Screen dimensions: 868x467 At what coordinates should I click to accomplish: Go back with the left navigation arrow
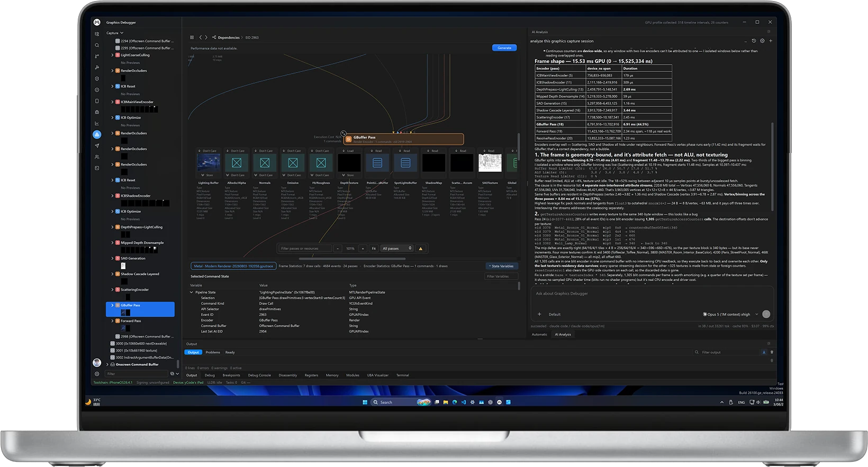[x=201, y=38]
